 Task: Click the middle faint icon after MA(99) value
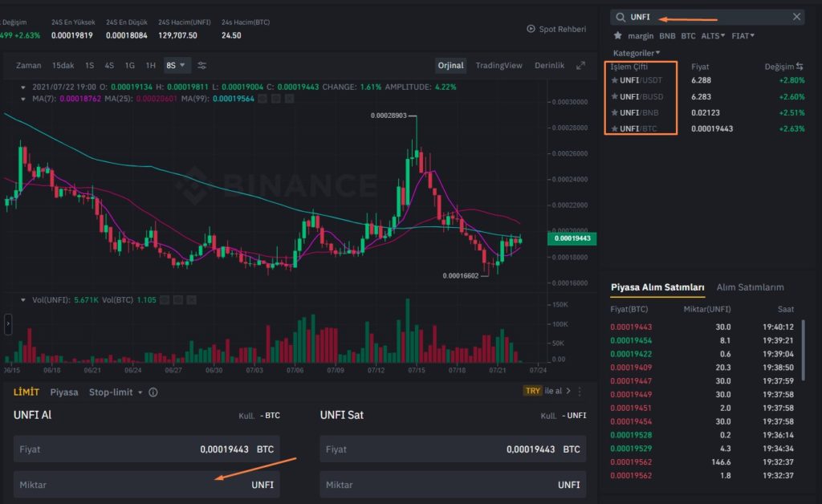point(276,99)
